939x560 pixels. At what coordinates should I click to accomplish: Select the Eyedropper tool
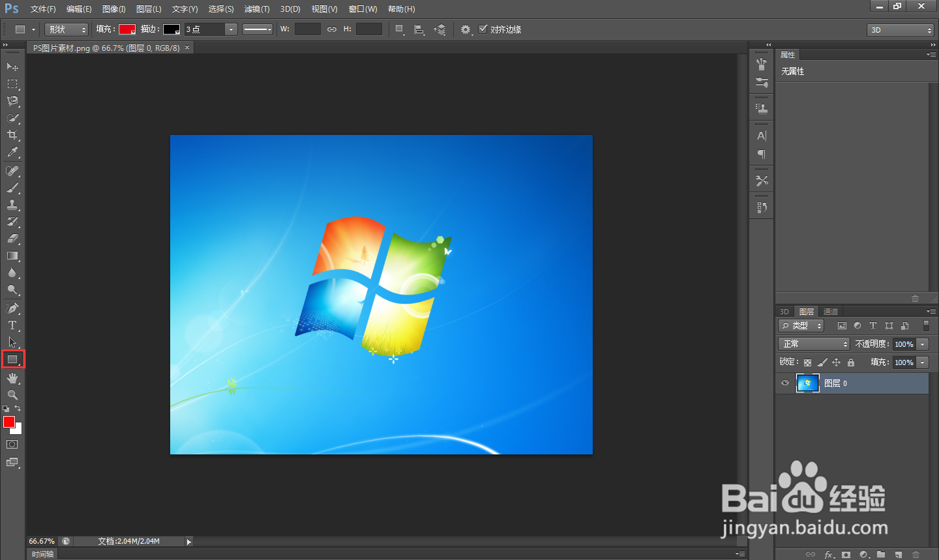12,153
